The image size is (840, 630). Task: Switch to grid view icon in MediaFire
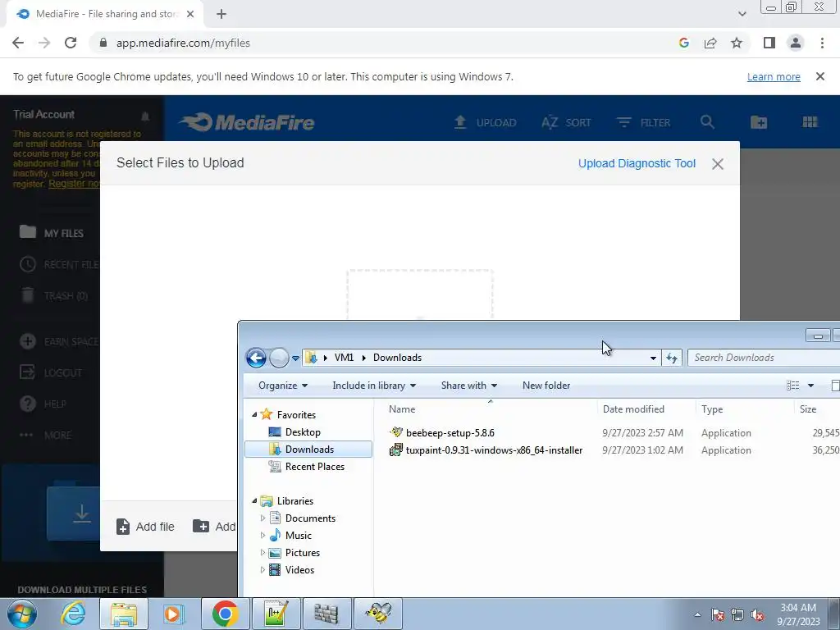click(810, 122)
